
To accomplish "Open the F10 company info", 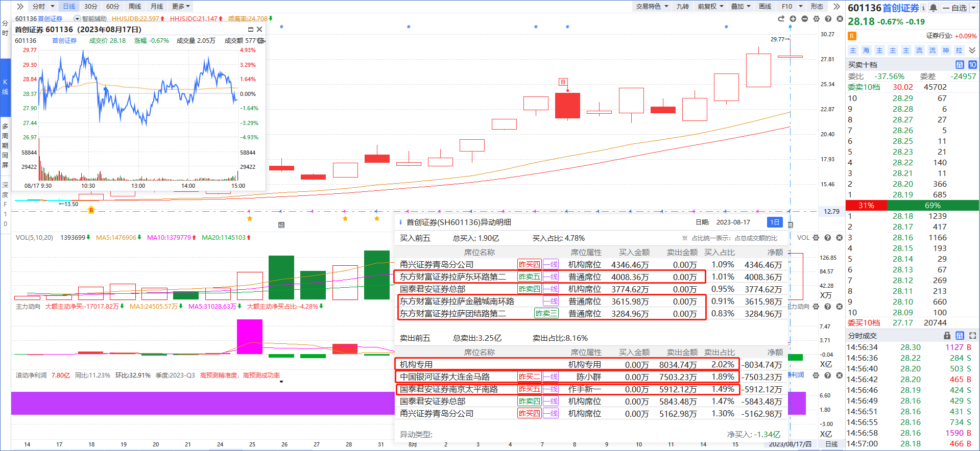I will [x=787, y=6].
